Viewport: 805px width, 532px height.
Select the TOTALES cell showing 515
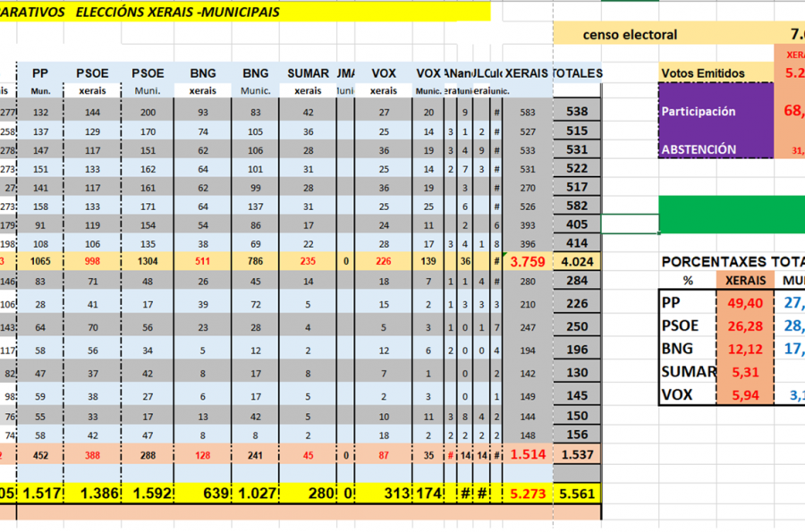(x=577, y=131)
